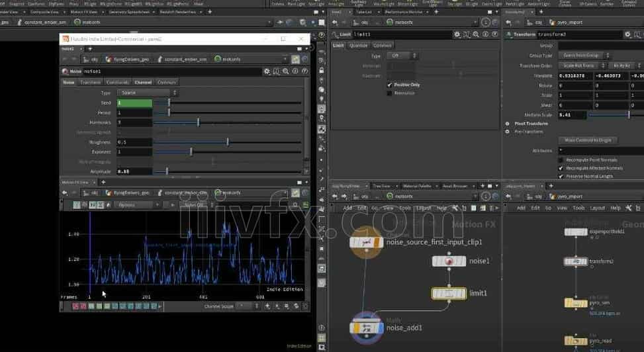Open the Group Type dropdown

584,56
